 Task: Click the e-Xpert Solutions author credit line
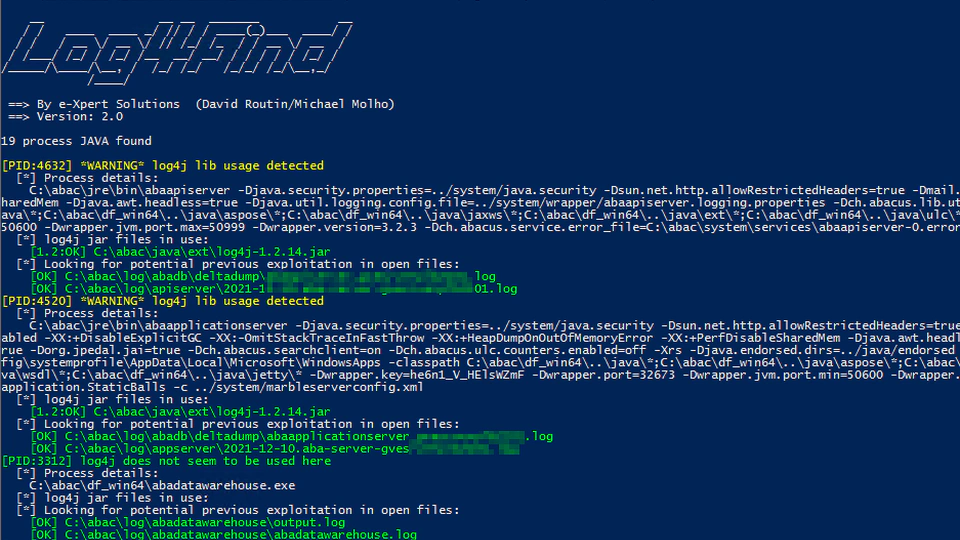pos(201,104)
